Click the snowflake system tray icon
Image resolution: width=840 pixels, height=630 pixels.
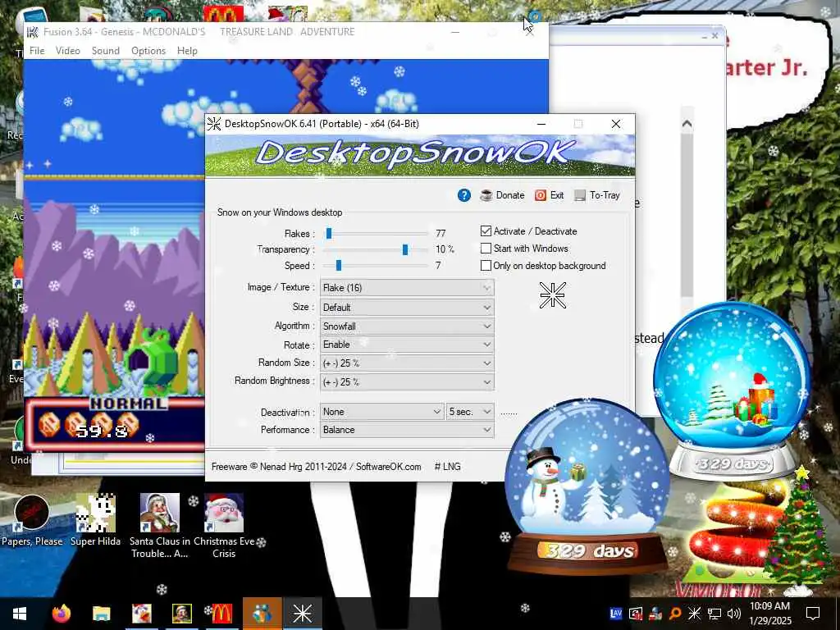[x=694, y=614]
